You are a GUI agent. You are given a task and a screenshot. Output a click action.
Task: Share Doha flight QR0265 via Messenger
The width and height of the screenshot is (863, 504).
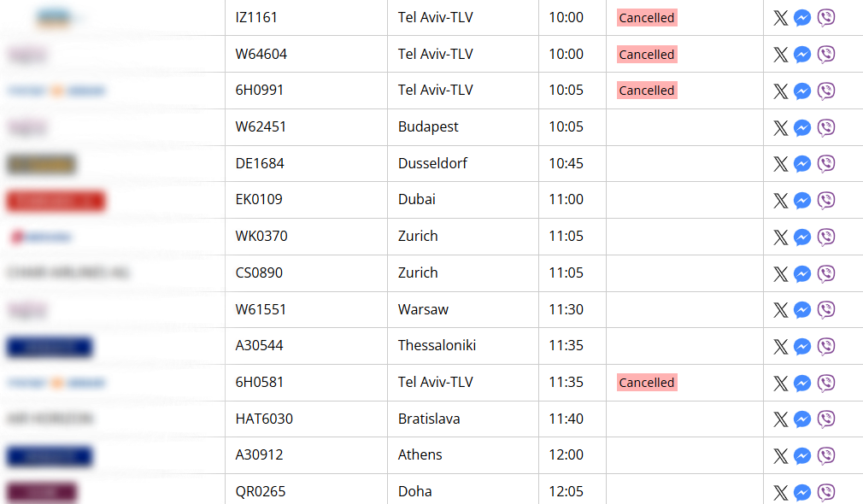[802, 492]
